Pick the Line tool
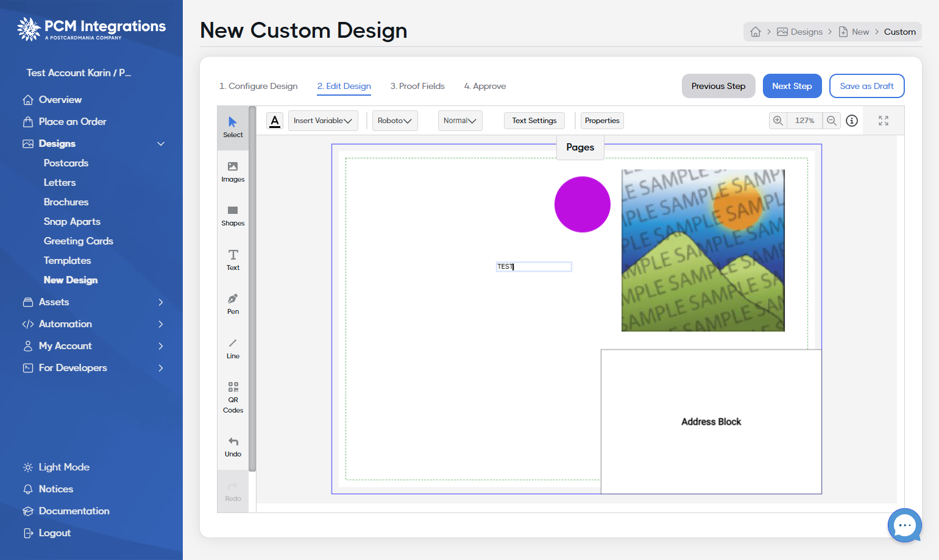Viewport: 939px width, 560px height. coord(233,349)
